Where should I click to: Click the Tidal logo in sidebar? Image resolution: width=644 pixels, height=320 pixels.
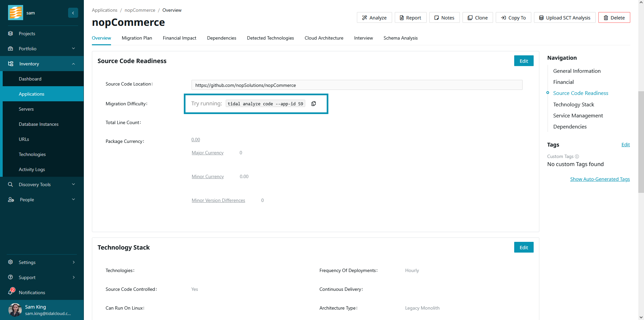[x=15, y=13]
